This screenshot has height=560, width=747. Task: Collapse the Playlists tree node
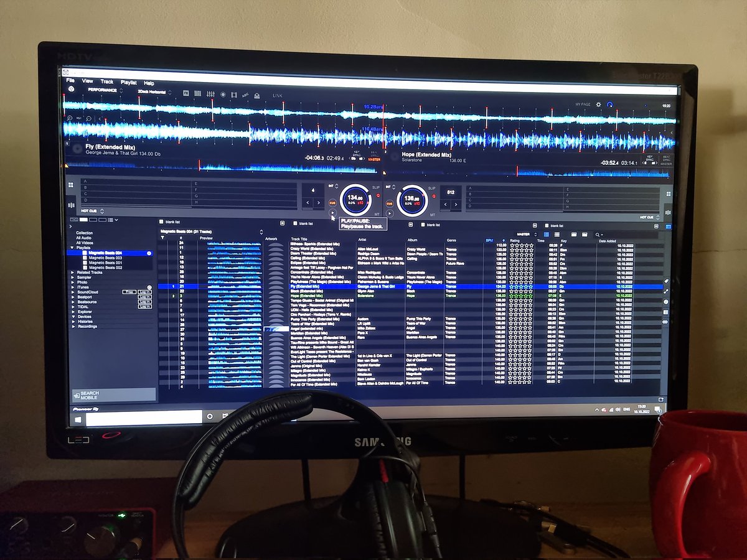coord(71,248)
